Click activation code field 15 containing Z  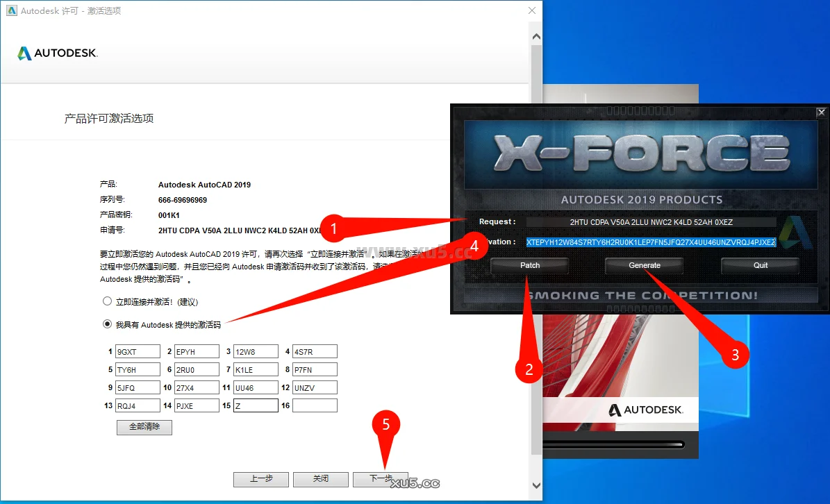click(x=256, y=405)
